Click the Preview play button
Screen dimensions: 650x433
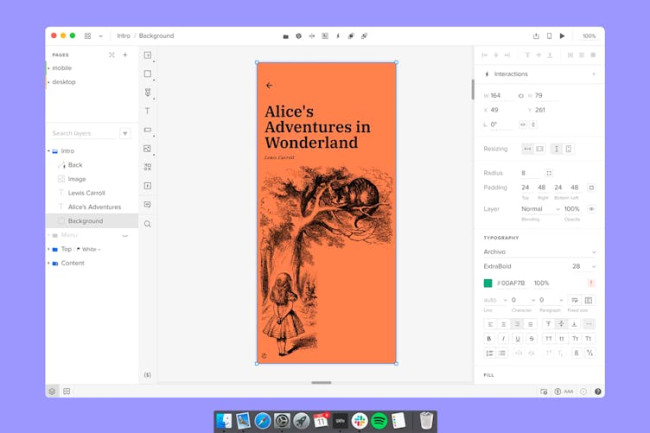562,36
